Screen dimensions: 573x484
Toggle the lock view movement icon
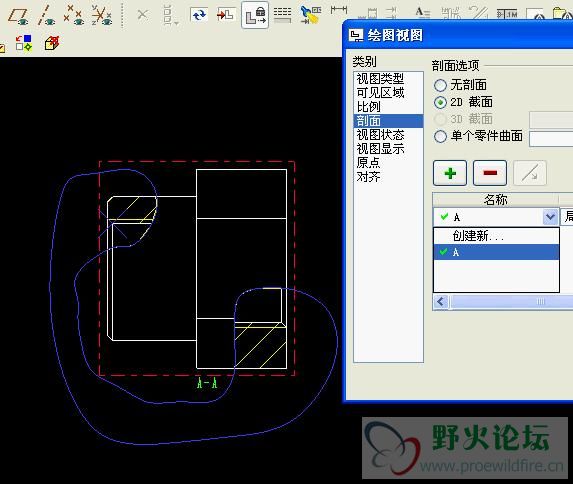(255, 15)
